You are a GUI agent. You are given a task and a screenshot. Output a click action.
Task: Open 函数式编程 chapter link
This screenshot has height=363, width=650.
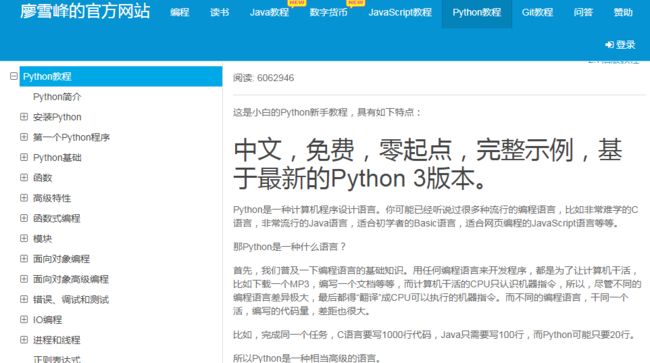pyautogui.click(x=56, y=218)
